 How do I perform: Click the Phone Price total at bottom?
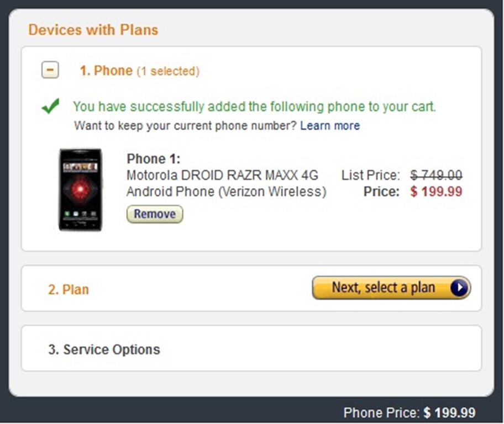coord(409,412)
